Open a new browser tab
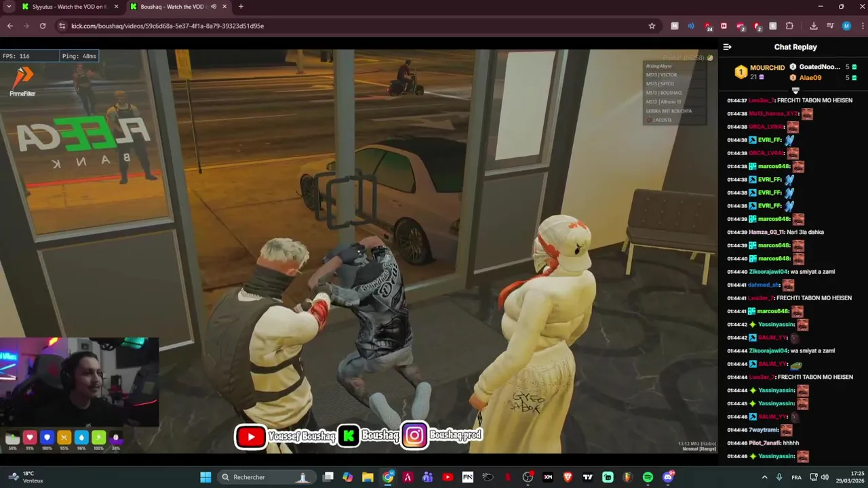 tap(241, 7)
